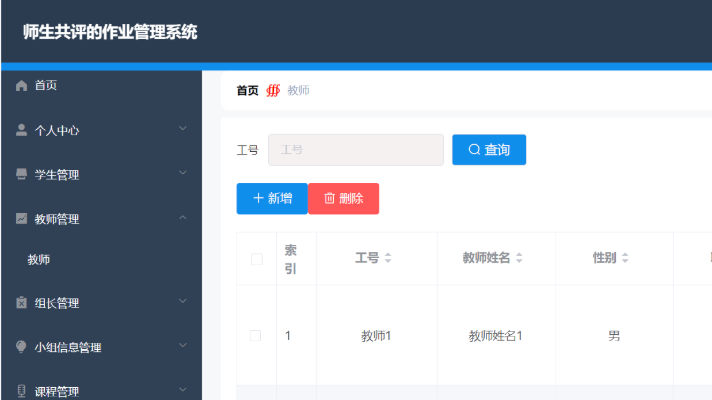Click the red 删除 delete button
Screen dimensions: 712x400
pos(343,199)
